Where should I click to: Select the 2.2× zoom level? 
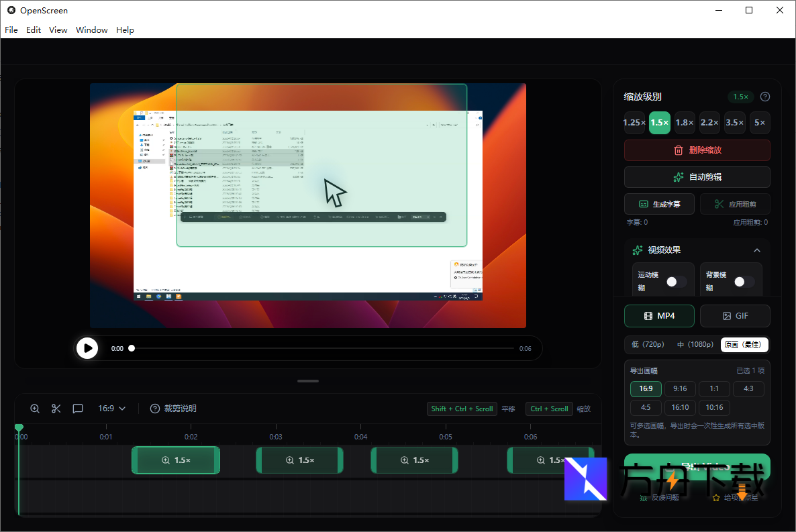pos(709,123)
